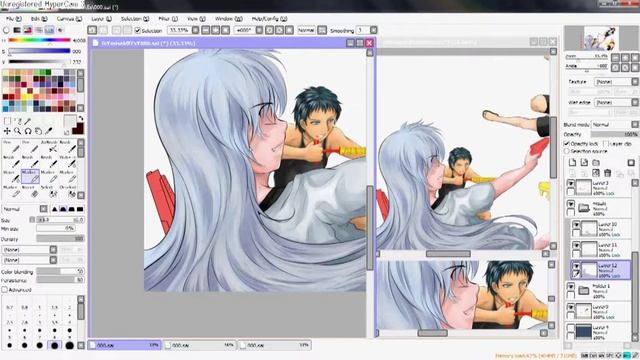Select the Hand pan tool
The image size is (640, 360).
(x=38, y=131)
